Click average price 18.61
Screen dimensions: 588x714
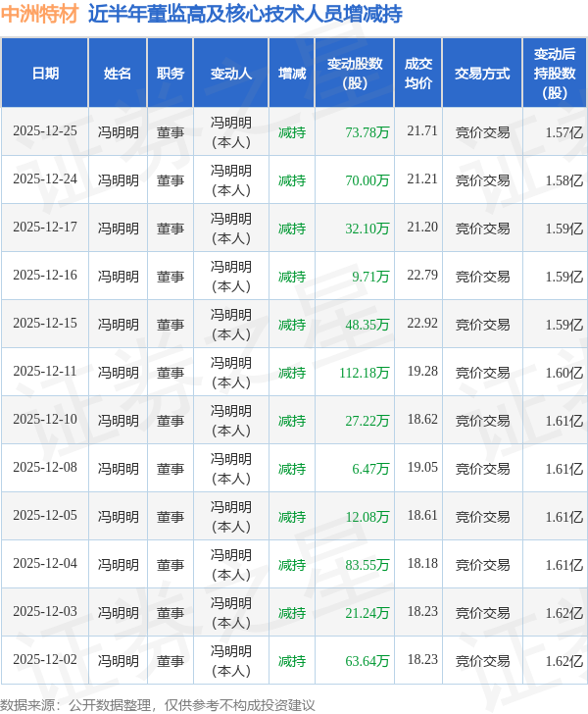[x=422, y=516]
